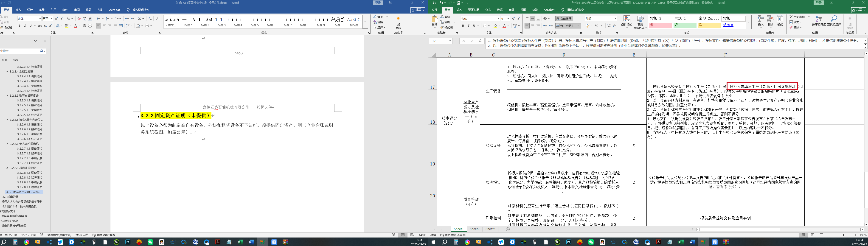The height and width of the screenshot is (246, 868).
Task: Apply Excel cell fill color bucket
Action: click(495, 26)
